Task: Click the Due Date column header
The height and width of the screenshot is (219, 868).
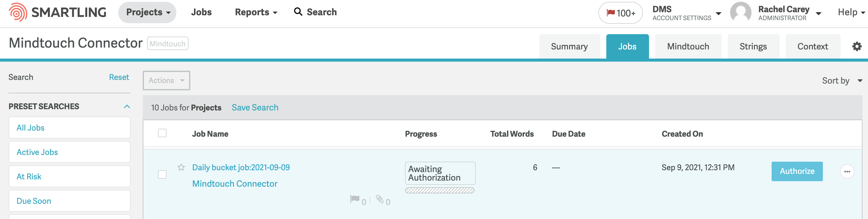Action: pos(569,134)
